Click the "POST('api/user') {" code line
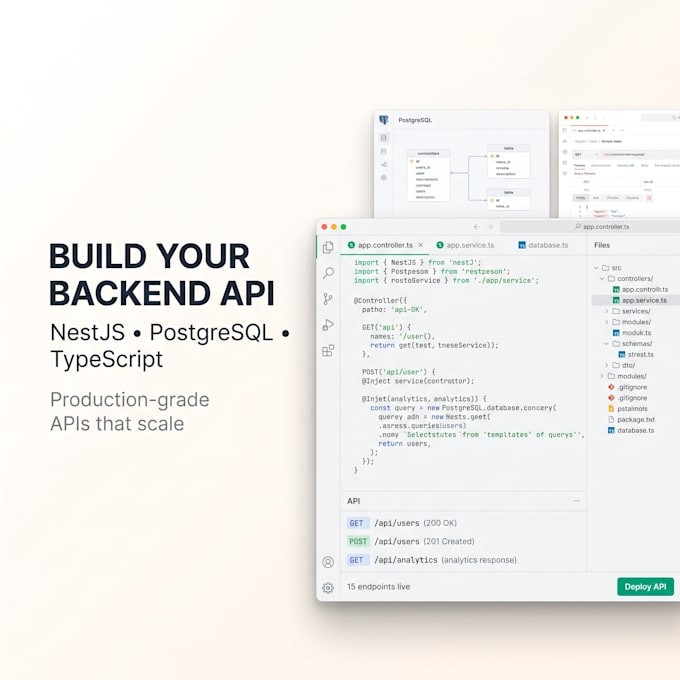This screenshot has width=680, height=680. point(399,372)
